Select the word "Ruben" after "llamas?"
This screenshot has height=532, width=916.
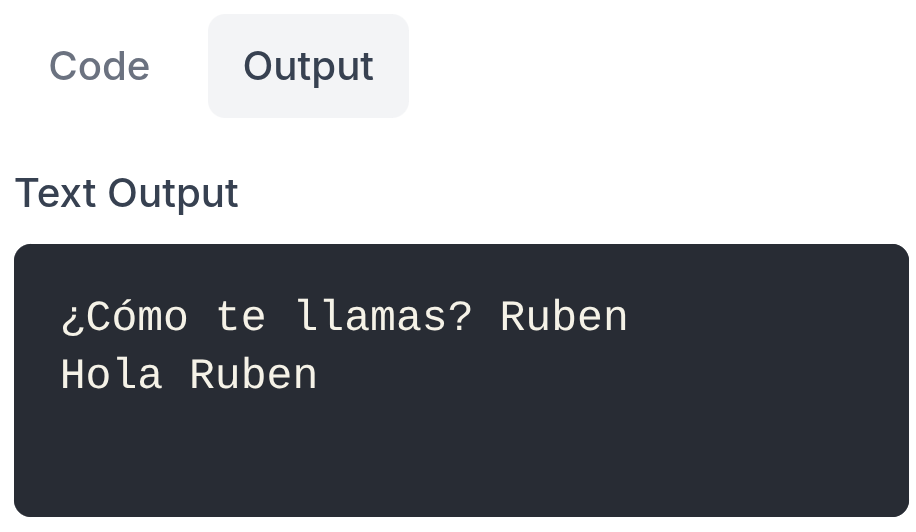564,317
